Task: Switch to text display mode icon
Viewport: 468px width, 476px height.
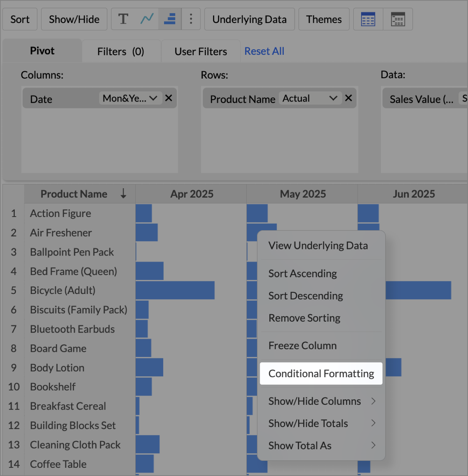Action: (x=123, y=19)
